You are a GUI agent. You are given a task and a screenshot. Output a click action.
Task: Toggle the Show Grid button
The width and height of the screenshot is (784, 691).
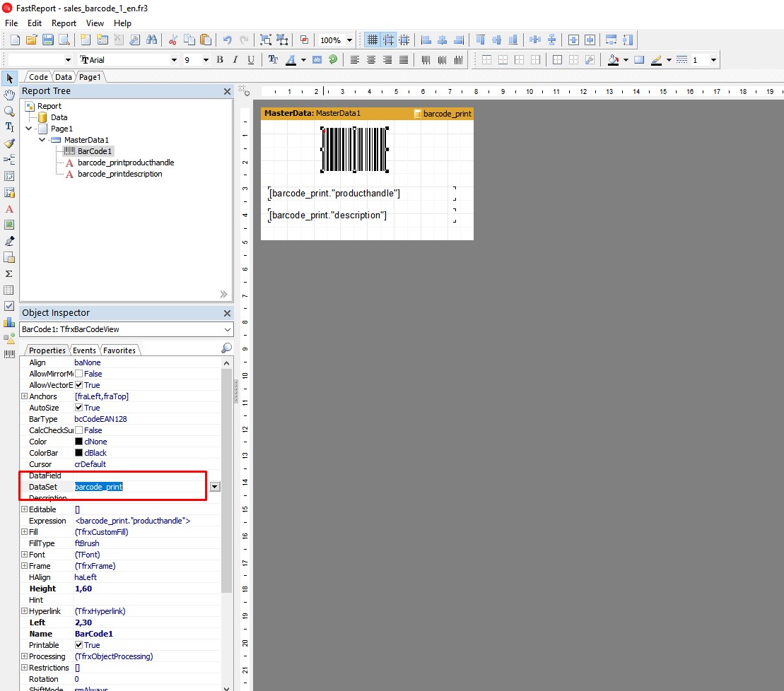pyautogui.click(x=373, y=40)
